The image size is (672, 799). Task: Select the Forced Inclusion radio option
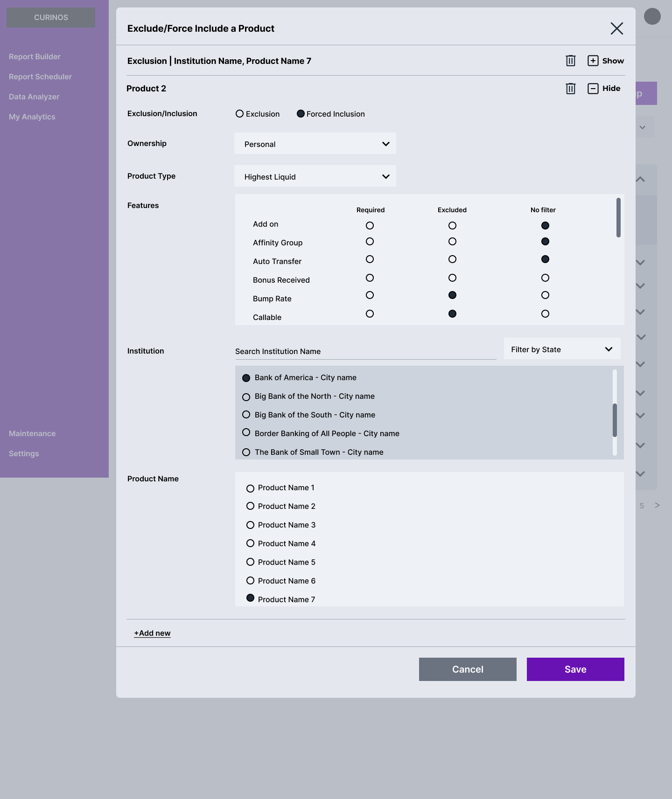(301, 114)
